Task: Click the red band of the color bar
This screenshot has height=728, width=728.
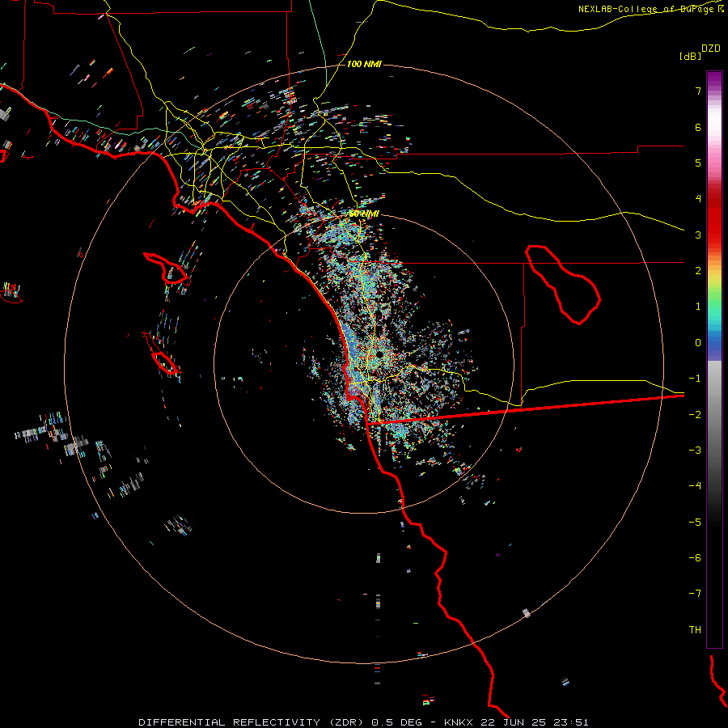Action: [714, 221]
